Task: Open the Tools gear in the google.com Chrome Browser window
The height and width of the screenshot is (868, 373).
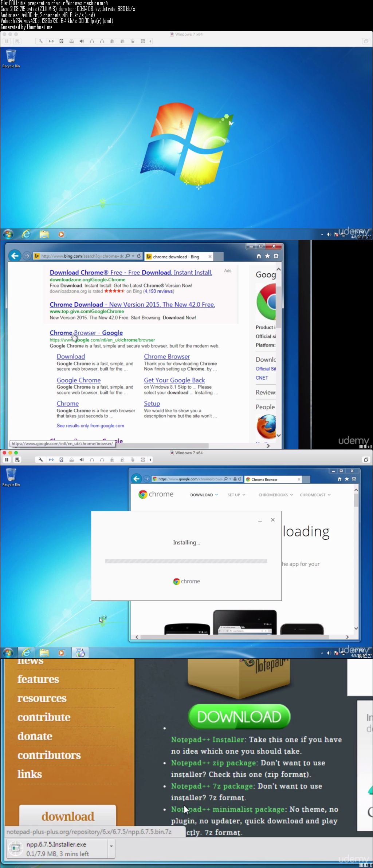Action: click(x=354, y=479)
